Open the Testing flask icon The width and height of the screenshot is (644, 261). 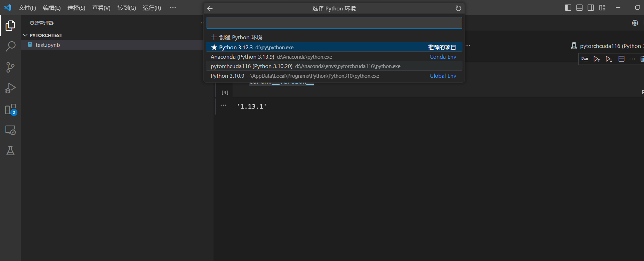pos(10,151)
